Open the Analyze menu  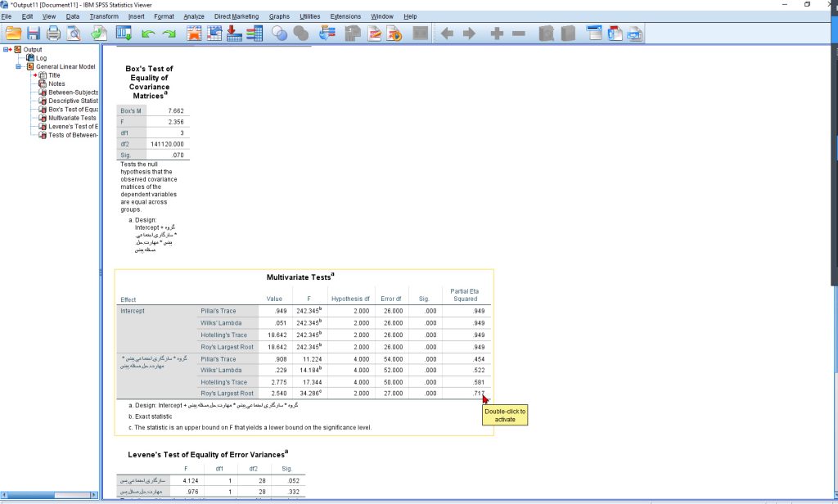tap(194, 16)
